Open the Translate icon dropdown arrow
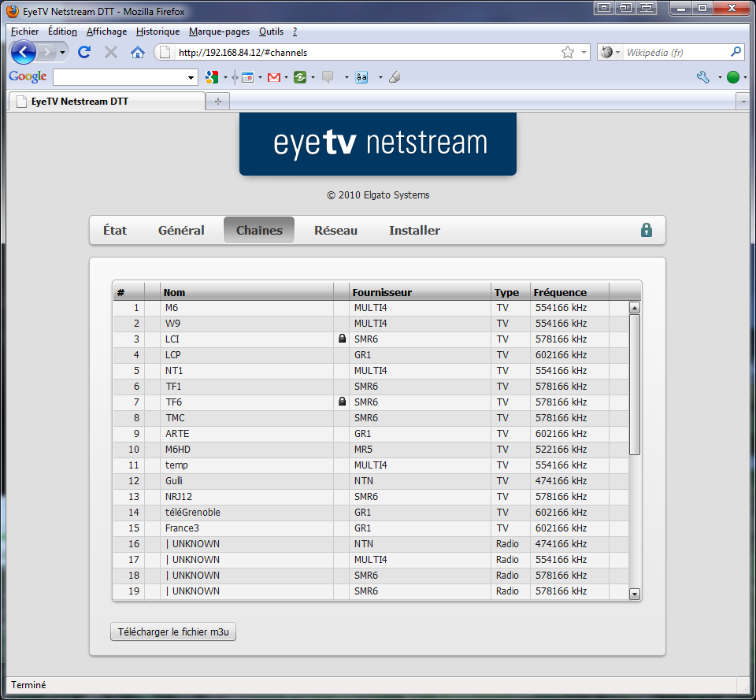Viewport: 756px width, 700px height. (x=380, y=77)
